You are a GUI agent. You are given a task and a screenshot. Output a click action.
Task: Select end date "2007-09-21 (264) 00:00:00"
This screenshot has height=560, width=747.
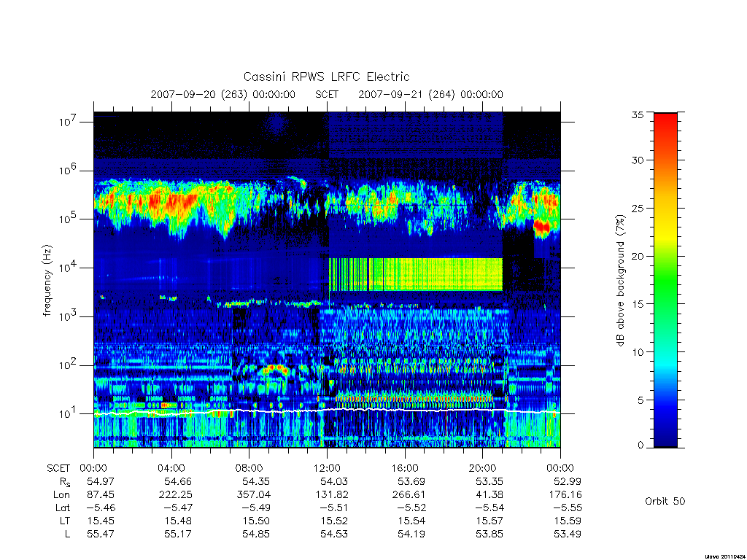(x=430, y=94)
